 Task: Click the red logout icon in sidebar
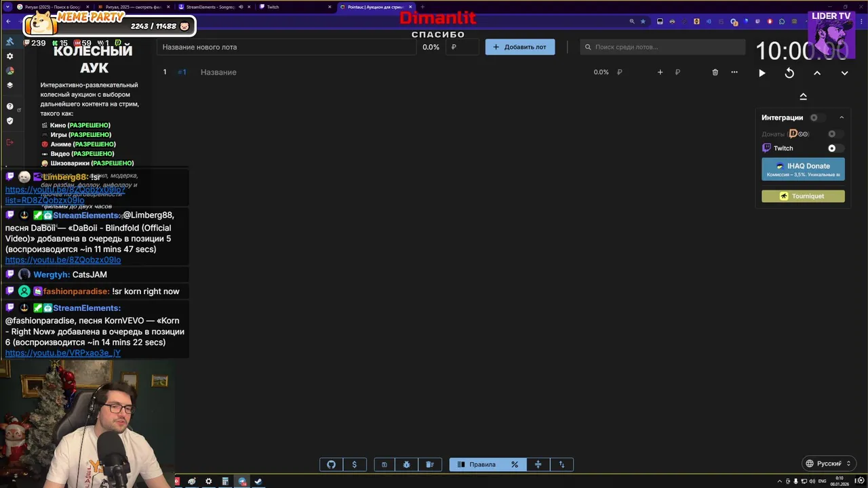click(9, 142)
